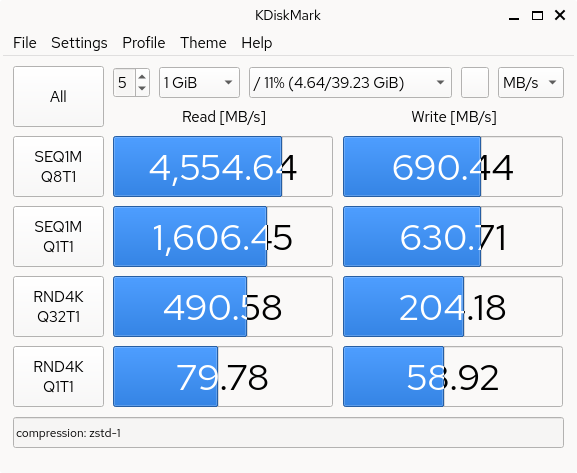
Task: Click the 630.71 write result
Action: tap(453, 236)
